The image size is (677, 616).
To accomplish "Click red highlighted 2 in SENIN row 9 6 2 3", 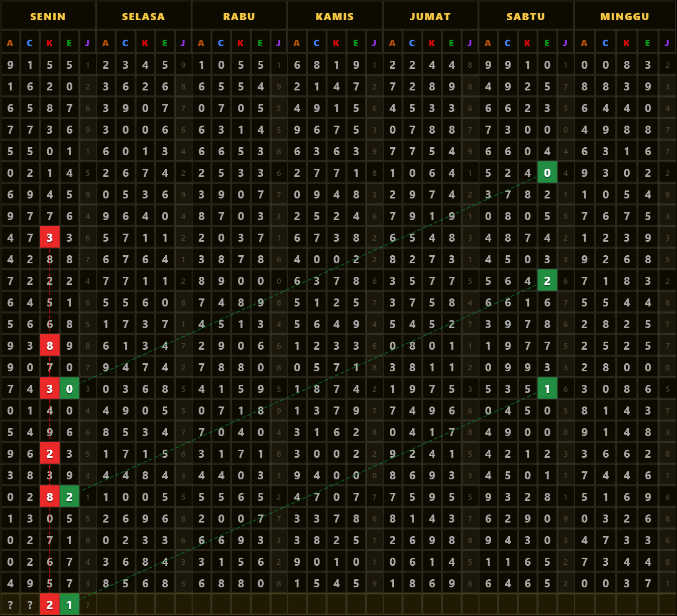I will 49,454.
